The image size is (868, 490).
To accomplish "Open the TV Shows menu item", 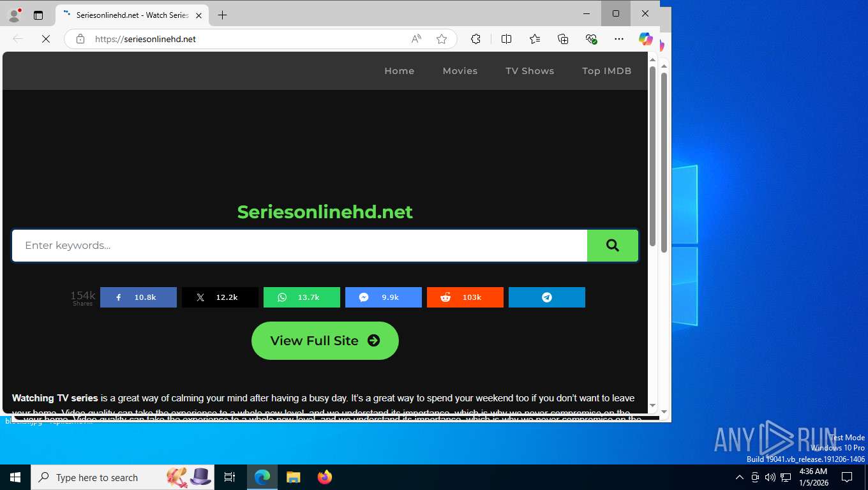I will tap(530, 71).
